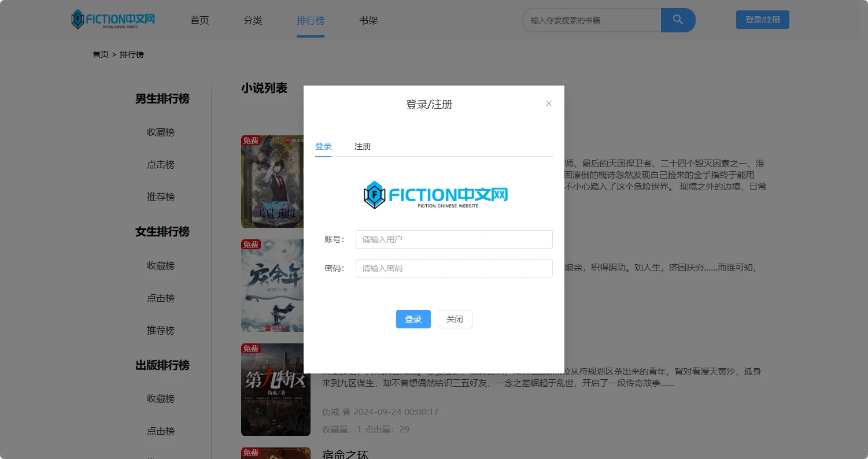Open the 首页 navigation menu item

pos(200,21)
